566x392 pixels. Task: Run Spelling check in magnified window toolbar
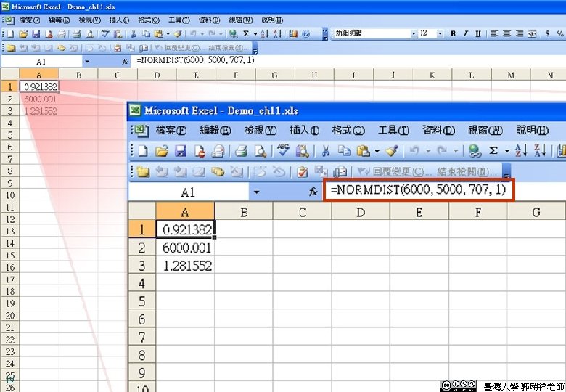click(283, 150)
